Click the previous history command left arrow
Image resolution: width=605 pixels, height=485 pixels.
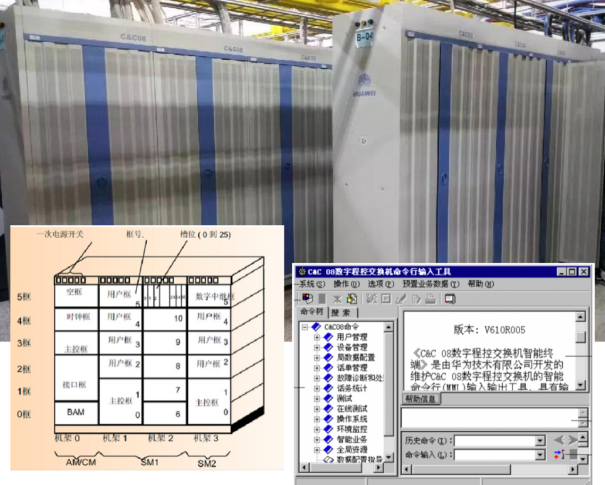pos(559,440)
